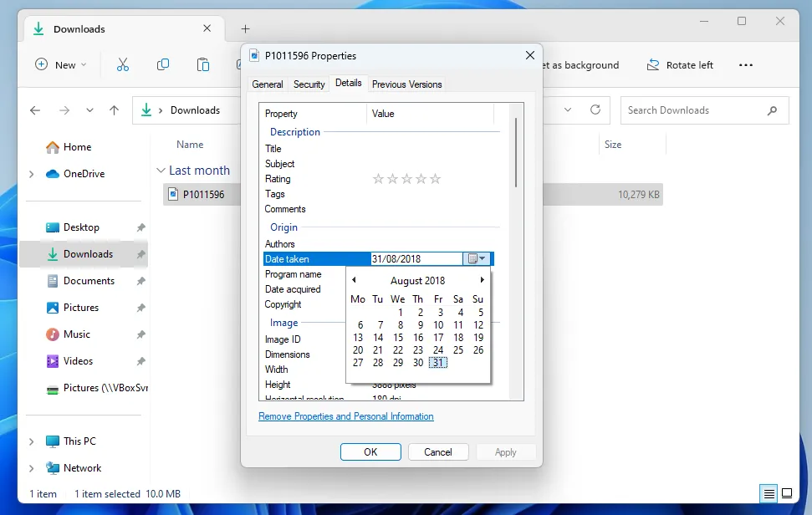The width and height of the screenshot is (812, 515).
Task: Go to next month in the calendar
Action: (x=482, y=280)
